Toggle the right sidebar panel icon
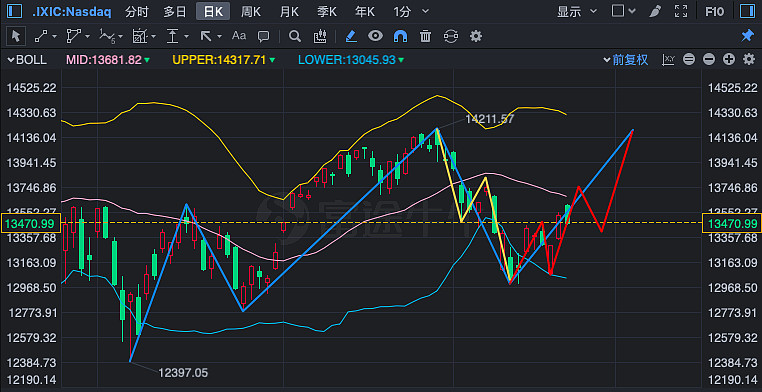 (746, 11)
